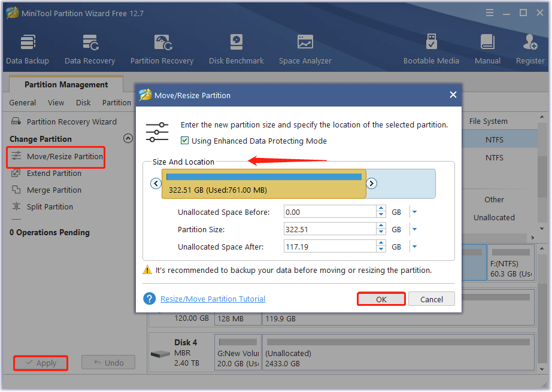Start the Disk Benchmark tool
Viewport: 552px width, 392px height.
(236, 49)
